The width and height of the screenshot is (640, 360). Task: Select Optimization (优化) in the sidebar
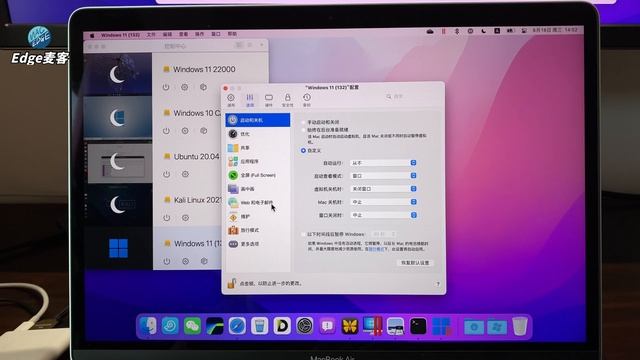[258, 134]
